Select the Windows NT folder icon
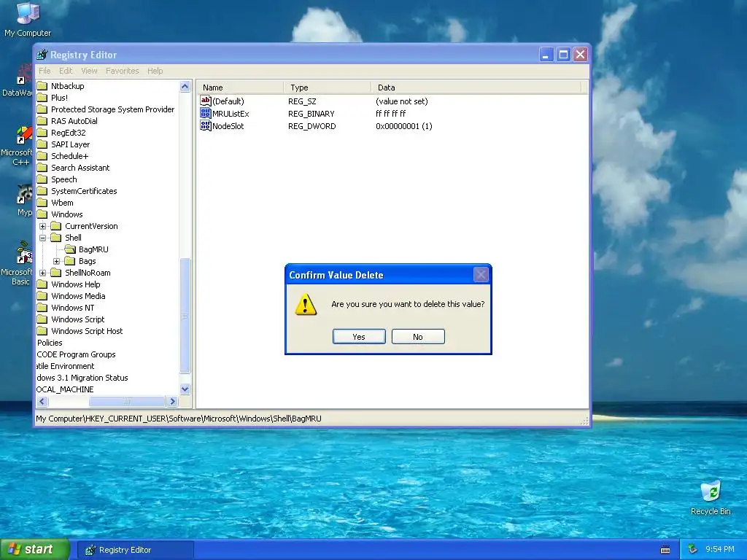Image resolution: width=747 pixels, height=560 pixels. coord(42,308)
